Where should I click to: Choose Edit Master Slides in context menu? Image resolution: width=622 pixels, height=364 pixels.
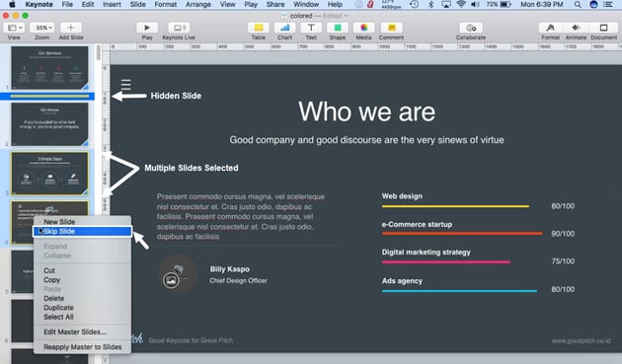[x=82, y=331]
